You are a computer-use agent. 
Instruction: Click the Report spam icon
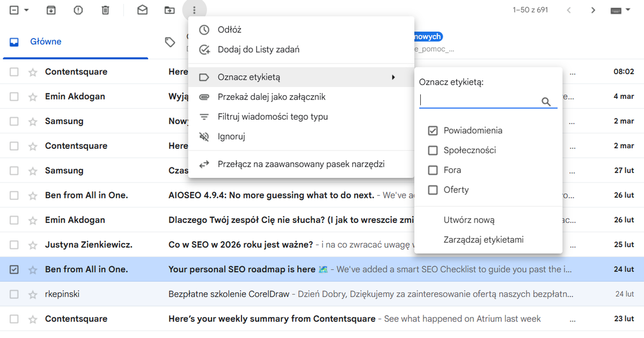pyautogui.click(x=78, y=10)
